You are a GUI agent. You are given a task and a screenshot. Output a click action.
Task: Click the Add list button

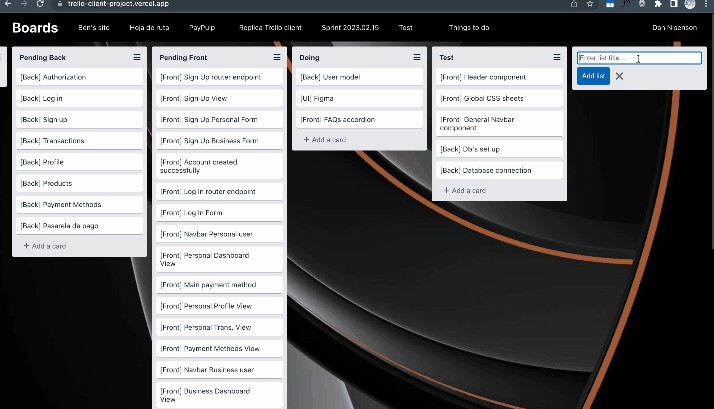tap(593, 76)
